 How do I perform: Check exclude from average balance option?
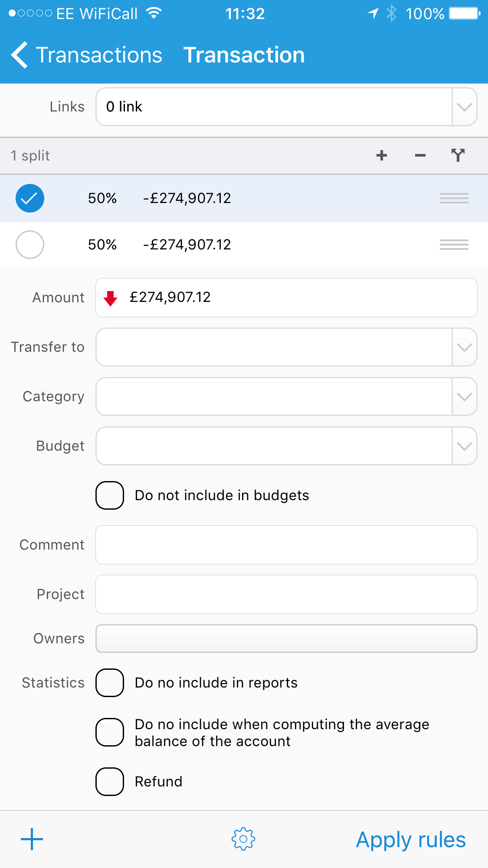110,732
